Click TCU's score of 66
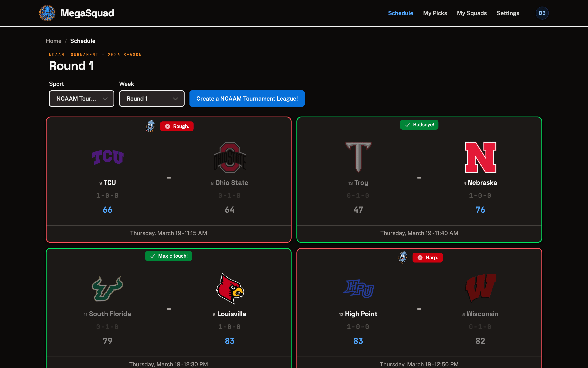The width and height of the screenshot is (588, 368). [x=108, y=210]
